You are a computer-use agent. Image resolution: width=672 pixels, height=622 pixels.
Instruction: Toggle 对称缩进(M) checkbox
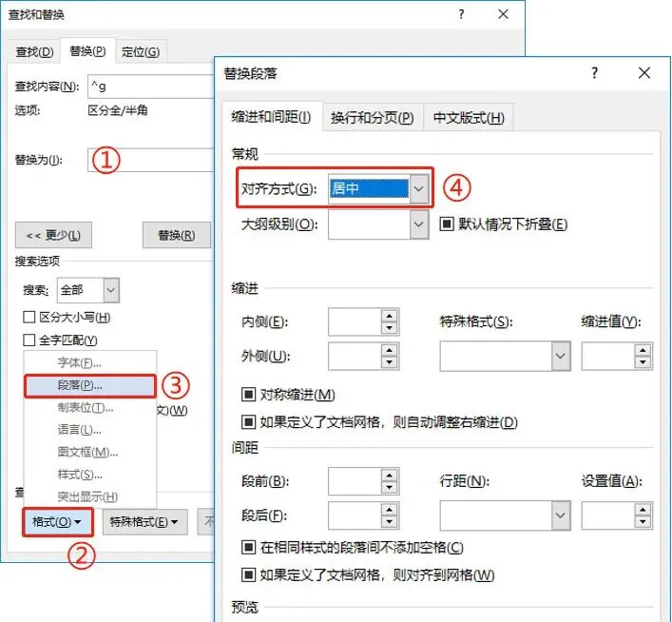(249, 395)
